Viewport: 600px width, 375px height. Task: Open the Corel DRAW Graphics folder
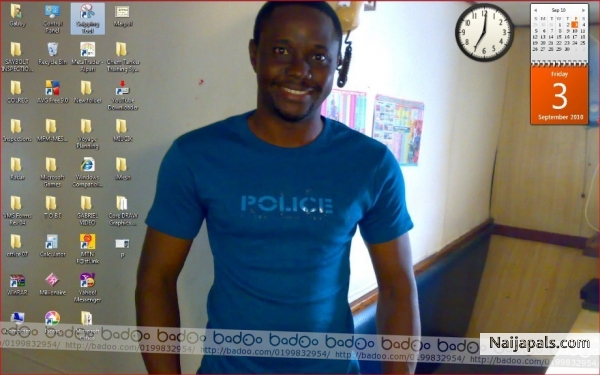(122, 210)
